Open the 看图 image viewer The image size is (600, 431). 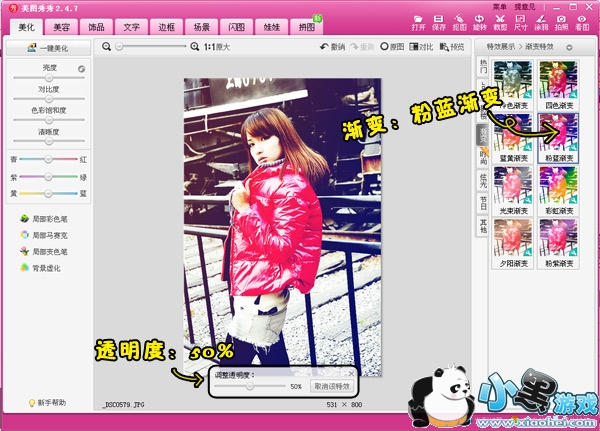click(x=582, y=23)
